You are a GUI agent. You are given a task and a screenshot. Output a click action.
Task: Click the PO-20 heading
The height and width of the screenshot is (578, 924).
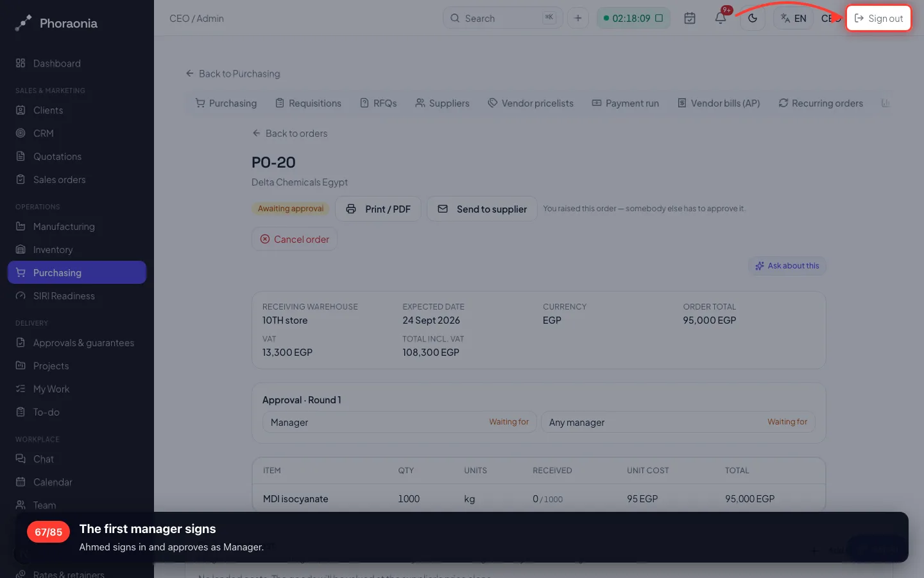click(273, 162)
